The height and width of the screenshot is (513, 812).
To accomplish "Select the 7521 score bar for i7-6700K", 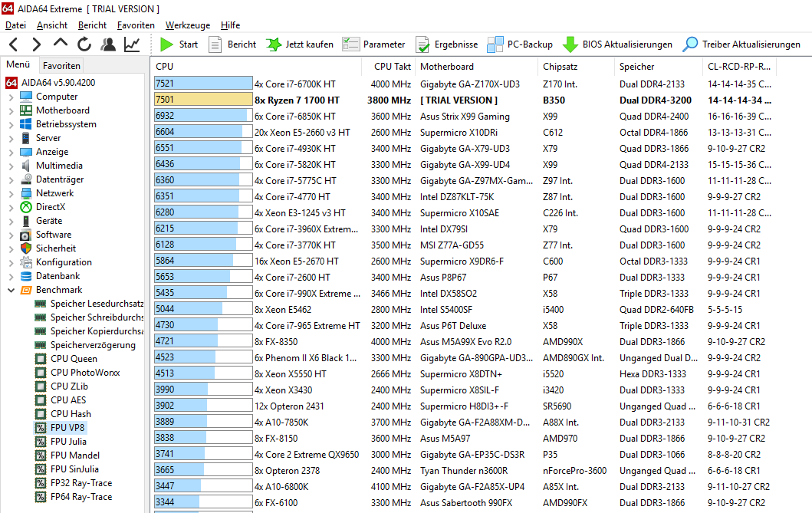I will click(x=203, y=84).
